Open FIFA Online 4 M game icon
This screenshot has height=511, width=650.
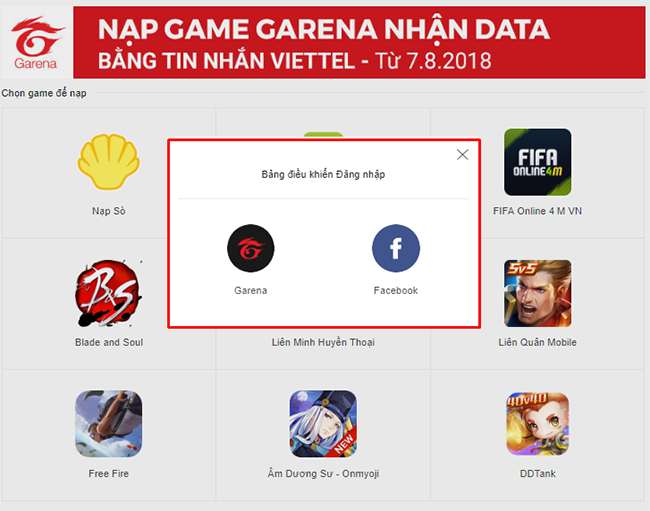click(x=538, y=162)
